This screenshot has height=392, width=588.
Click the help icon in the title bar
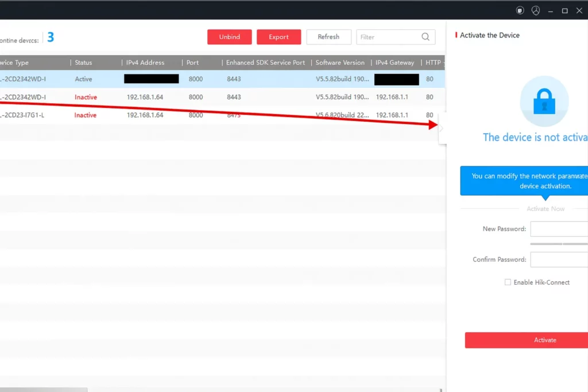(x=520, y=10)
